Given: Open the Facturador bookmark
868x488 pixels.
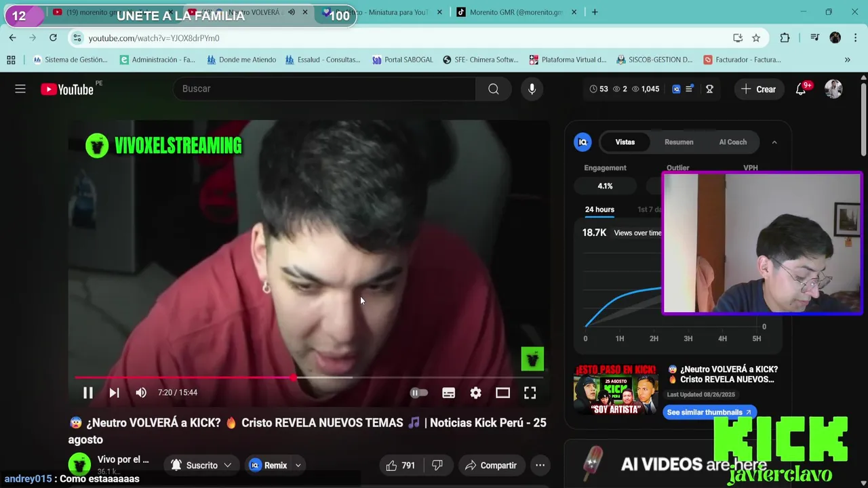Looking at the screenshot, I should click(742, 60).
